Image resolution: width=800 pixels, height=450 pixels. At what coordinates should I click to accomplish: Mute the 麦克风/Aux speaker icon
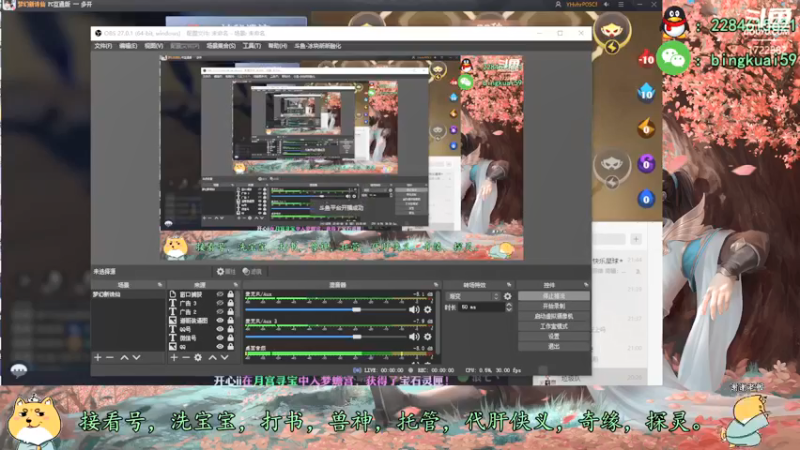pyautogui.click(x=414, y=310)
